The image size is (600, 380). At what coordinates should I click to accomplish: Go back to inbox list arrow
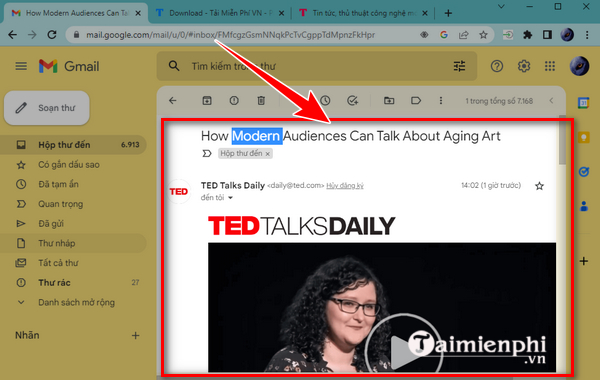pos(173,101)
